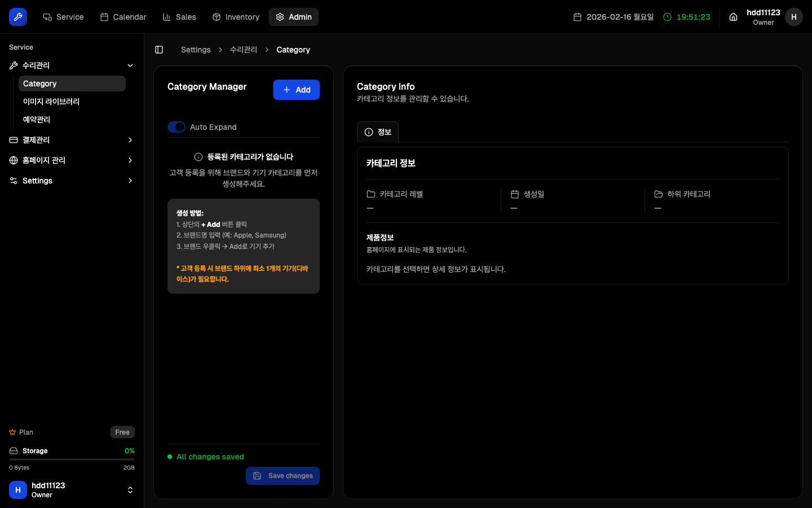Click the H user avatar top right
This screenshot has height=508, width=812.
pos(793,17)
